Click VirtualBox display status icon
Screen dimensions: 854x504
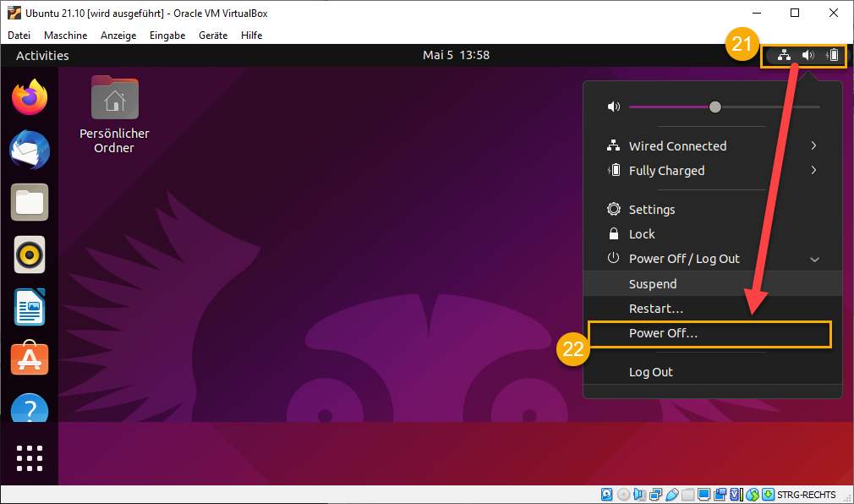point(703,494)
